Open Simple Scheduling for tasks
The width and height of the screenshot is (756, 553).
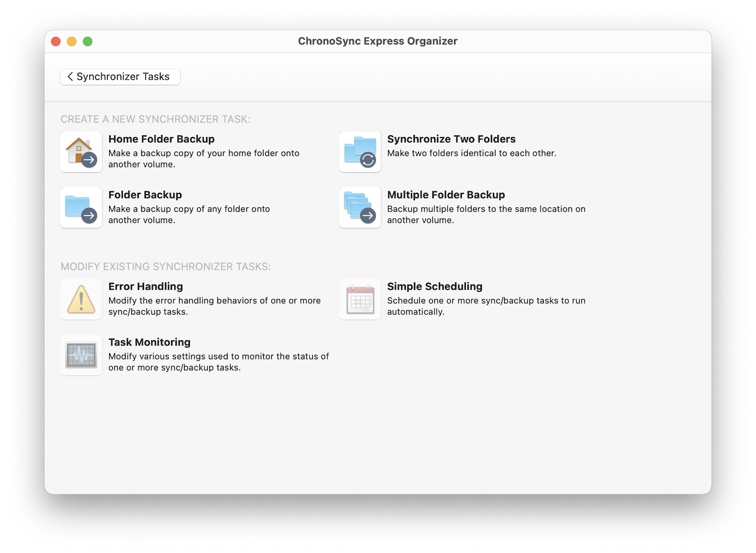pos(434,286)
